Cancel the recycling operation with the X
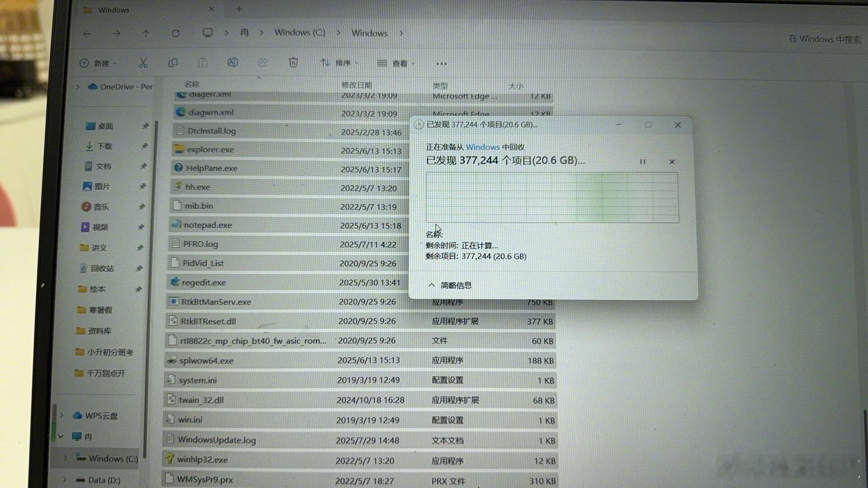Image resolution: width=868 pixels, height=488 pixels. tap(672, 162)
